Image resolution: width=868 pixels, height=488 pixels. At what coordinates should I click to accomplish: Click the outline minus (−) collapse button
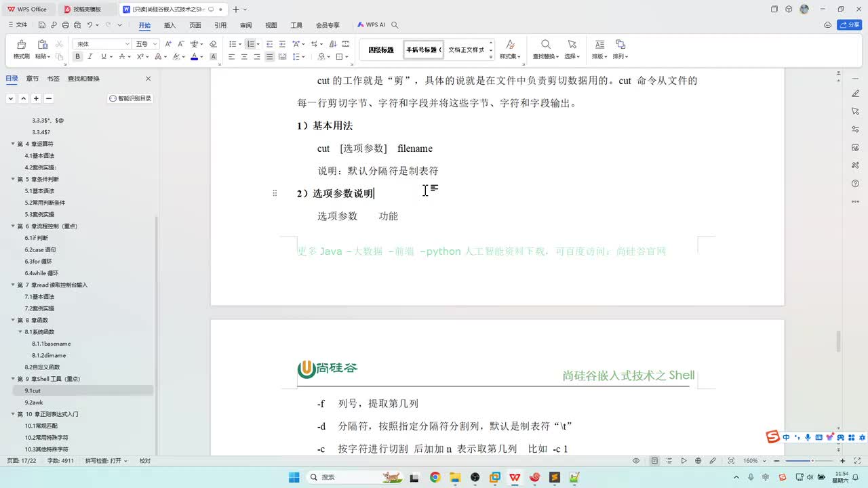49,98
